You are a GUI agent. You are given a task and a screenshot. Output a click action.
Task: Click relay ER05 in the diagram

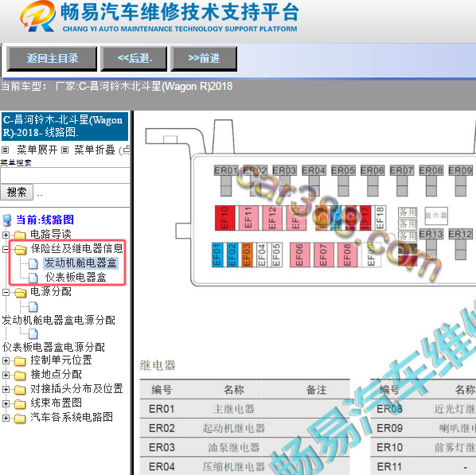tap(343, 181)
